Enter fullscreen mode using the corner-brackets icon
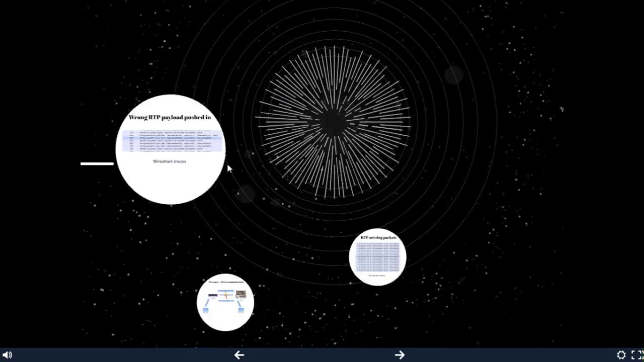Screen dimensions: 644x362 point(637,355)
